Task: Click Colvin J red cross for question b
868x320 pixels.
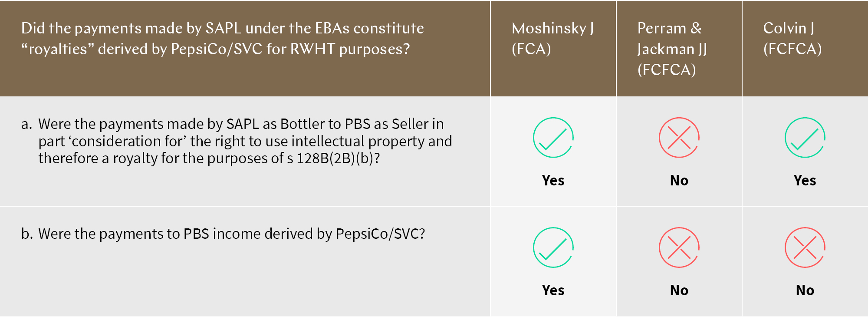Action: [x=805, y=247]
